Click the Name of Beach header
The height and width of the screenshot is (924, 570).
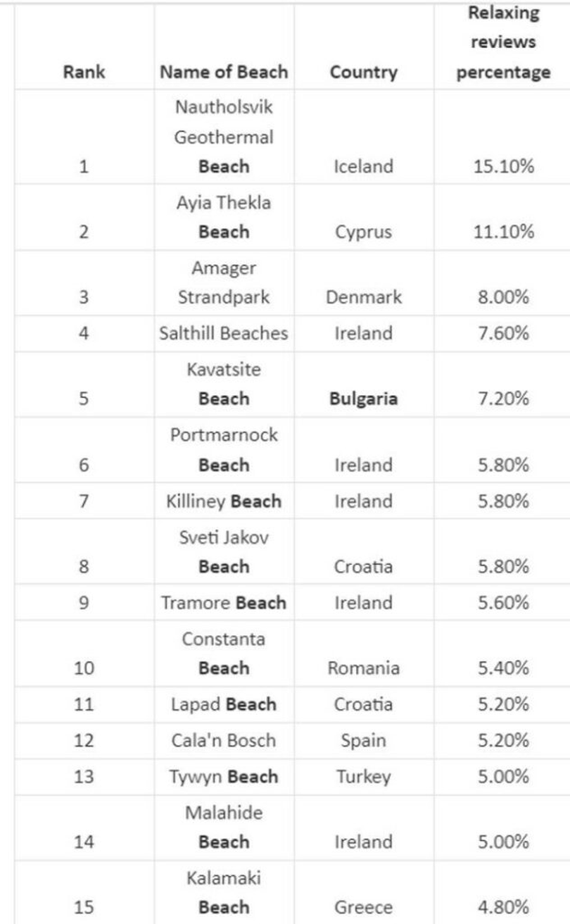click(224, 72)
